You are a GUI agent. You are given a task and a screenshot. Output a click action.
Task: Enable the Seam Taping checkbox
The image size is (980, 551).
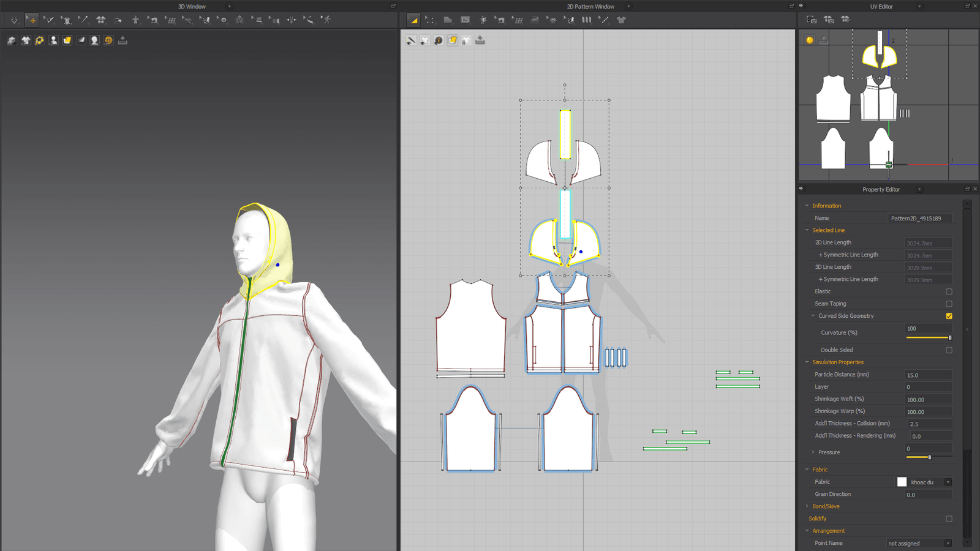pos(949,304)
